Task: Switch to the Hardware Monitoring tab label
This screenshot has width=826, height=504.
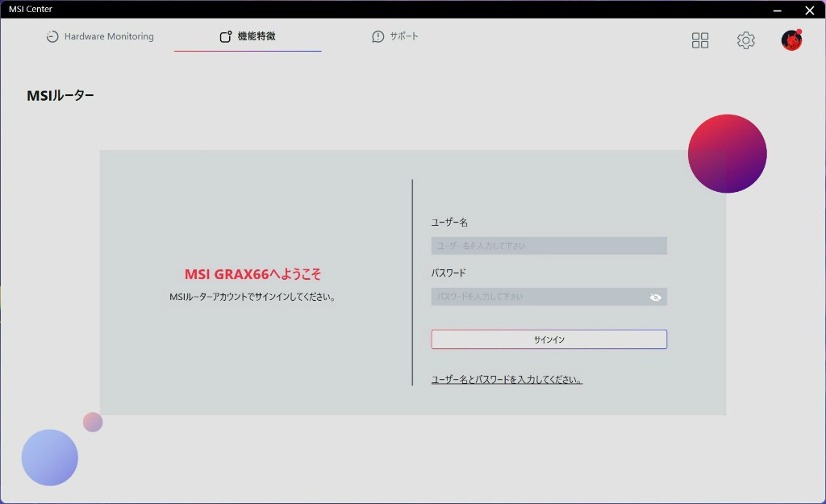Action: (109, 37)
